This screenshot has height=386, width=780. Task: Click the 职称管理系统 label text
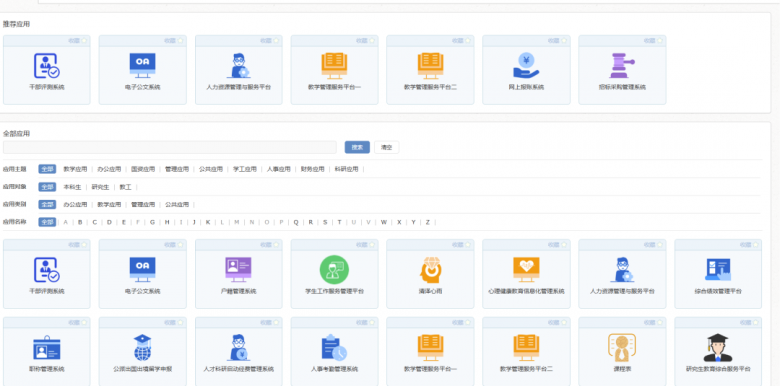tap(47, 369)
